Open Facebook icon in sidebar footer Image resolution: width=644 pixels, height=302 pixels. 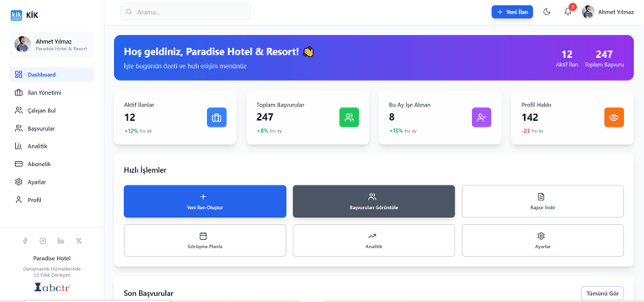pyautogui.click(x=25, y=241)
